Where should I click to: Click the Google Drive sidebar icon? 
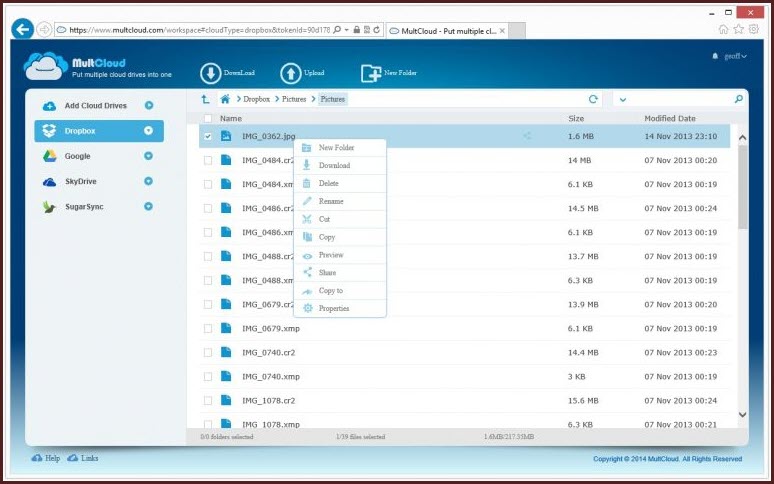(49, 156)
